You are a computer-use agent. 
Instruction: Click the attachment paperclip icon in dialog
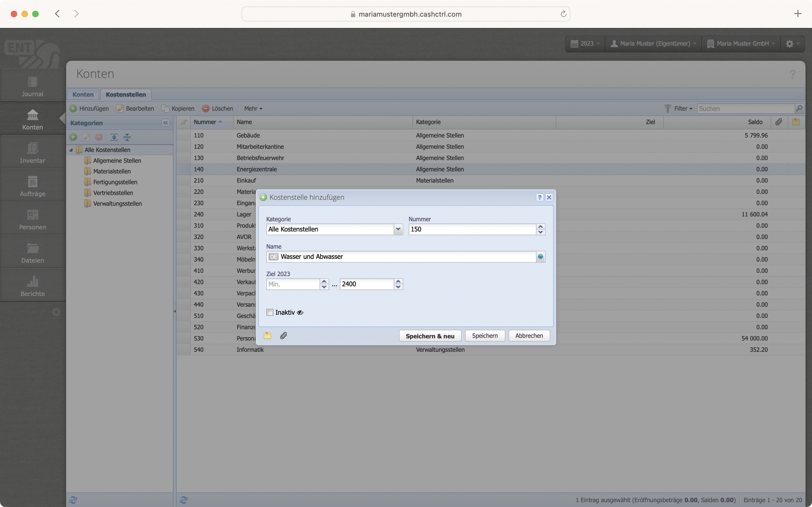click(283, 336)
